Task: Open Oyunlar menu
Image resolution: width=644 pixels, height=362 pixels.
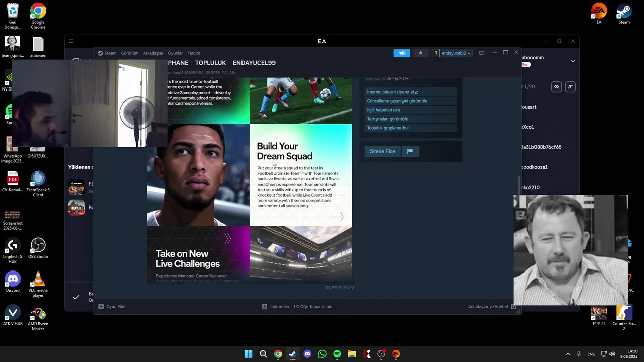Action: (x=175, y=53)
